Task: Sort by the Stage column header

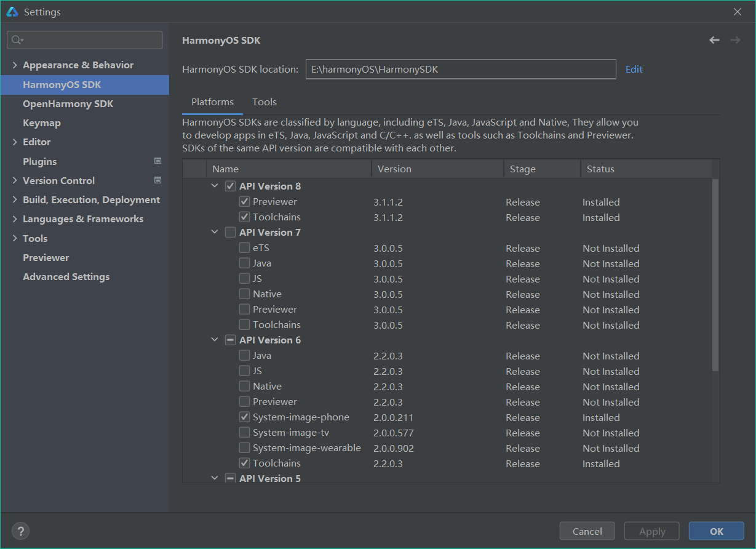Action: point(542,169)
